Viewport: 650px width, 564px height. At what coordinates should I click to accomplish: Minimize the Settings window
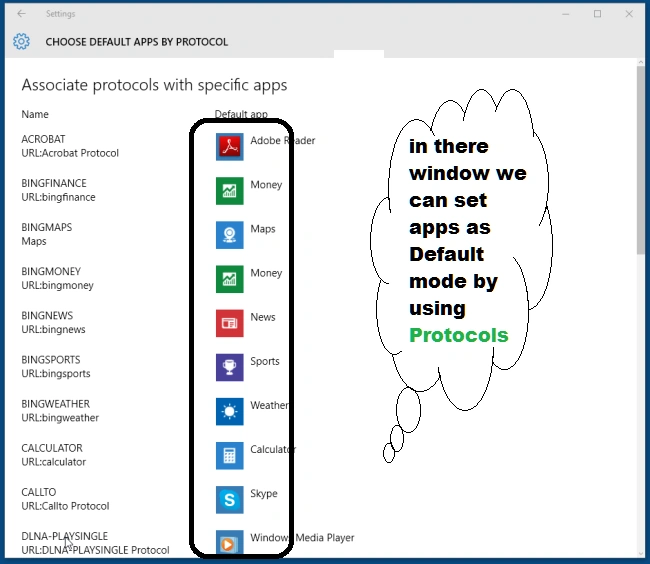point(565,14)
